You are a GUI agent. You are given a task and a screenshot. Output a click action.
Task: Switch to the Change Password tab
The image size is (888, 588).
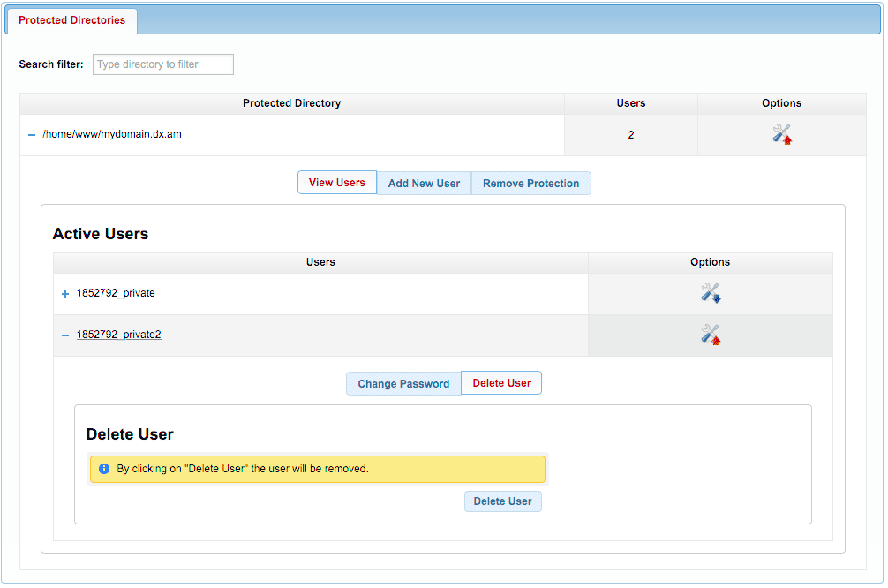click(403, 384)
